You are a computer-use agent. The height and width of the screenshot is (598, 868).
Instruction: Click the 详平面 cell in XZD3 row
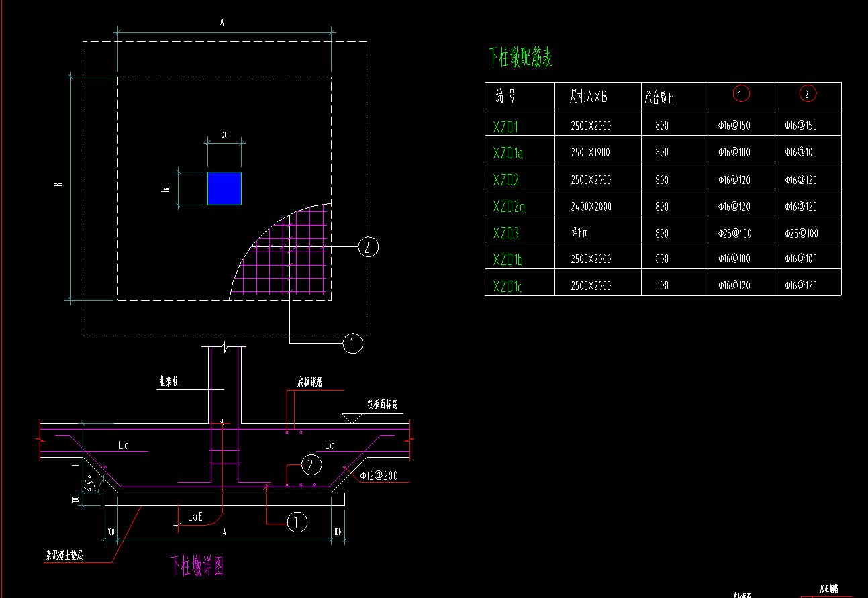580,232
